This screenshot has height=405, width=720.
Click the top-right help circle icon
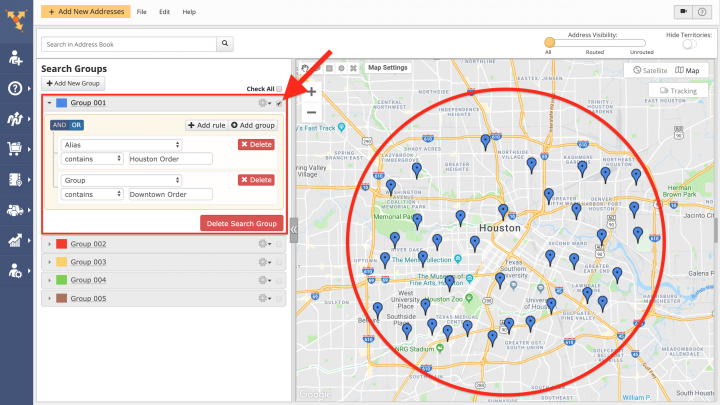(x=702, y=12)
